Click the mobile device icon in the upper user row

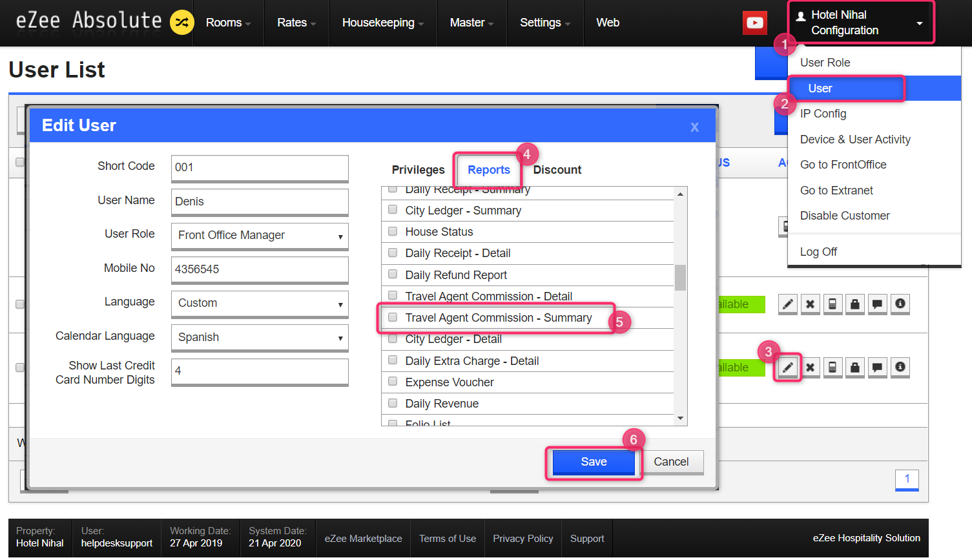pos(832,304)
